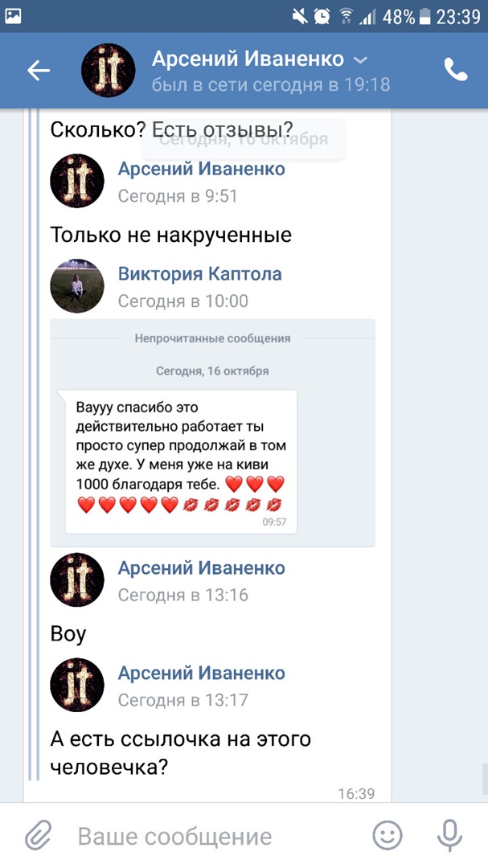This screenshot has width=488, height=868.
Task: Expand the dropdown chevron beside the chat name
Action: click(x=361, y=59)
